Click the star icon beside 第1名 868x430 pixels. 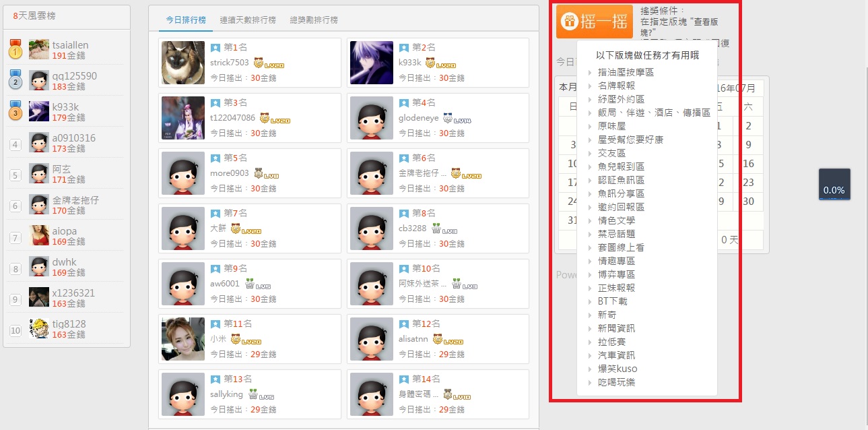pos(215,48)
